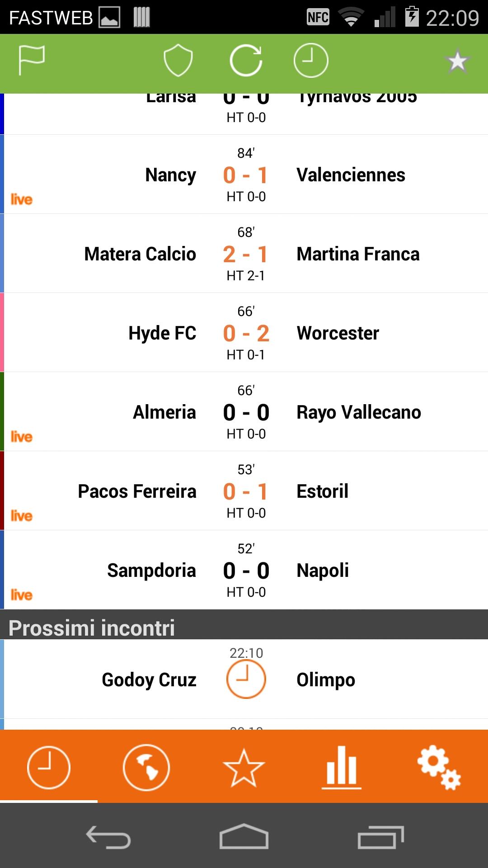Open the favorites star tab at bottom
Image resolution: width=488 pixels, height=868 pixels.
[244, 767]
